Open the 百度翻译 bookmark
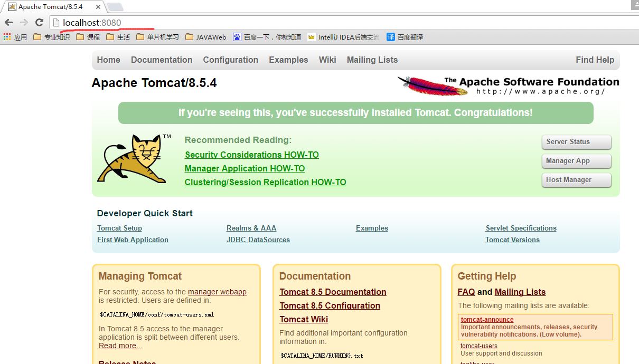Screen dimensions: 639x364 [x=405, y=37]
